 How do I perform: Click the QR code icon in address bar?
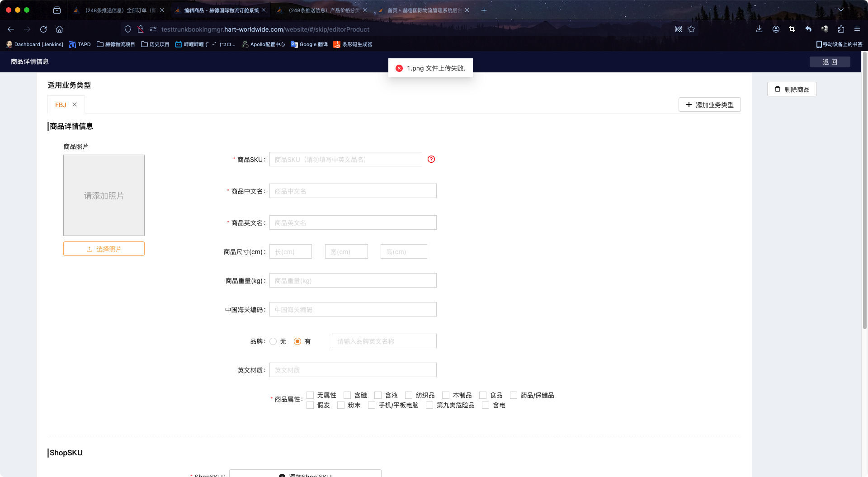click(x=679, y=29)
